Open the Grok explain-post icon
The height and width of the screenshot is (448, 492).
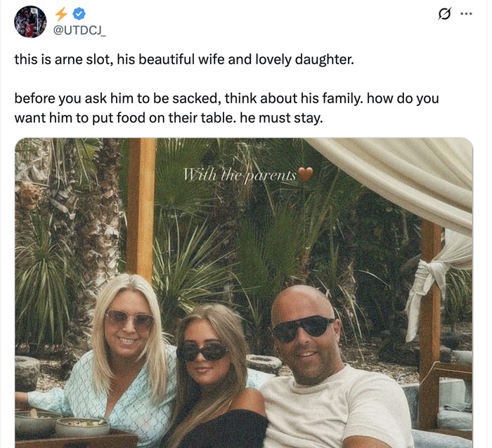(444, 13)
